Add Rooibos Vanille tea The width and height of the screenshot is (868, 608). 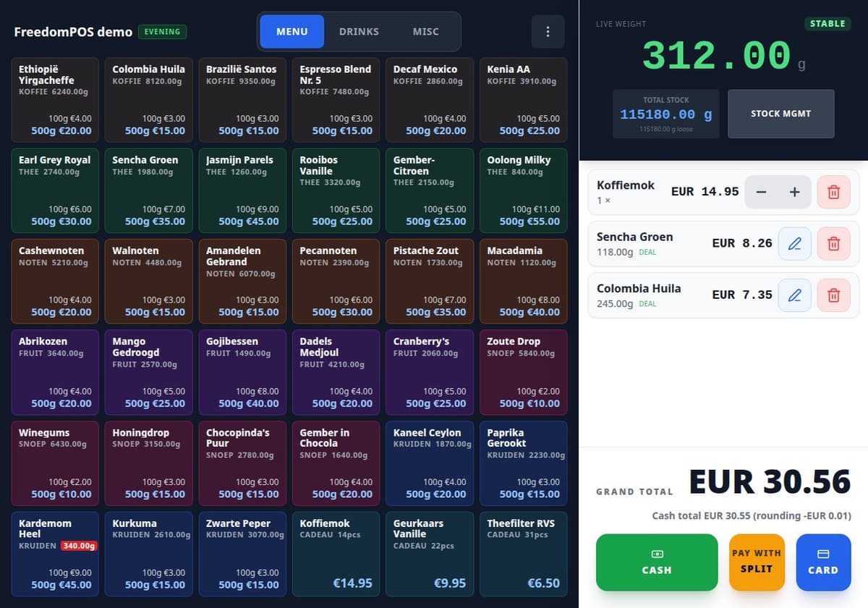[336, 190]
